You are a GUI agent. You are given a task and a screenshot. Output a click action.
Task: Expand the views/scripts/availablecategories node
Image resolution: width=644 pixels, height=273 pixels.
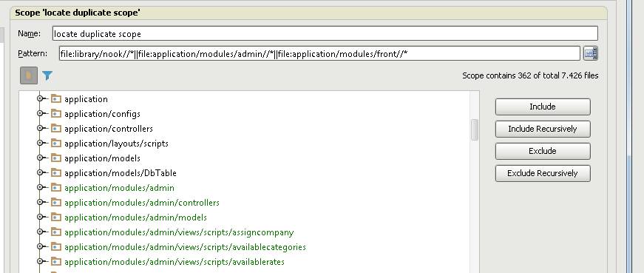[x=40, y=246]
